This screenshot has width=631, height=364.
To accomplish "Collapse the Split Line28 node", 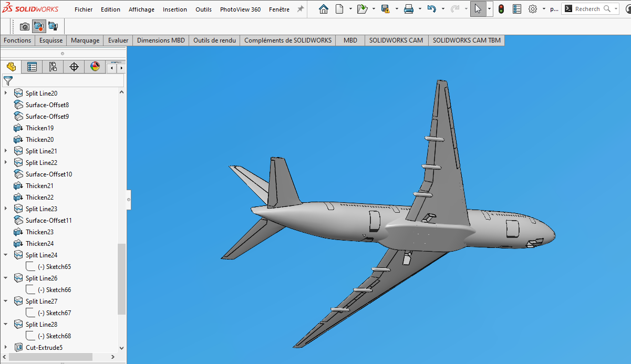I will pyautogui.click(x=6, y=324).
